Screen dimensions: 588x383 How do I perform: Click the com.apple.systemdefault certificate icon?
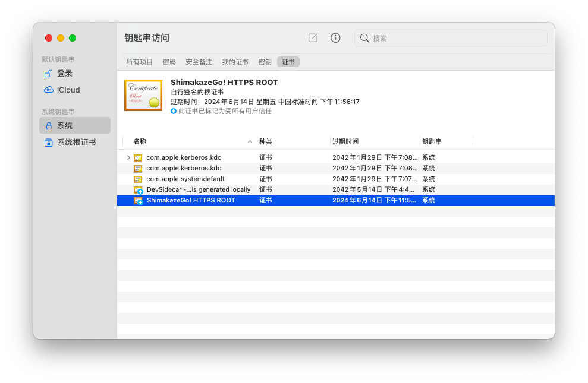click(x=138, y=179)
